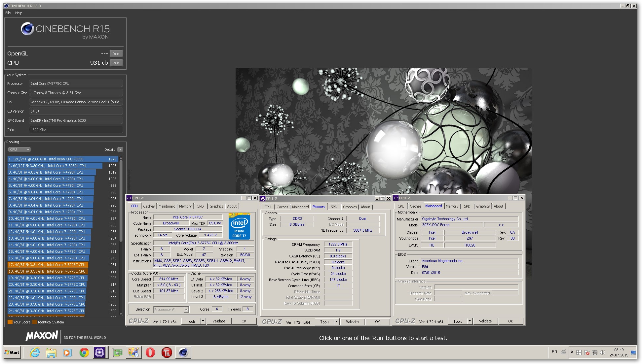The height and width of the screenshot is (364, 642).
Task: Click the DRAM Frequency value 1222.5 MHz
Action: (338, 245)
